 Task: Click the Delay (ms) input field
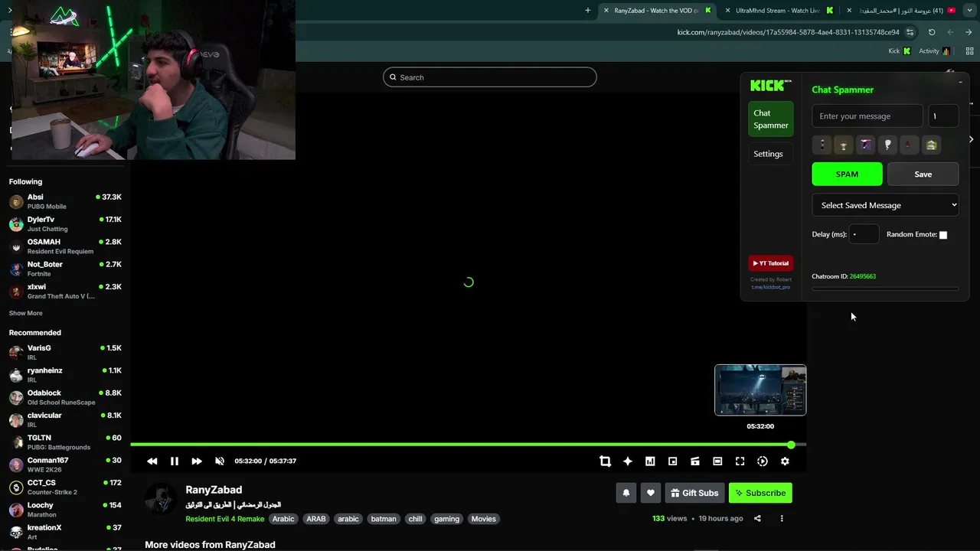tap(864, 234)
